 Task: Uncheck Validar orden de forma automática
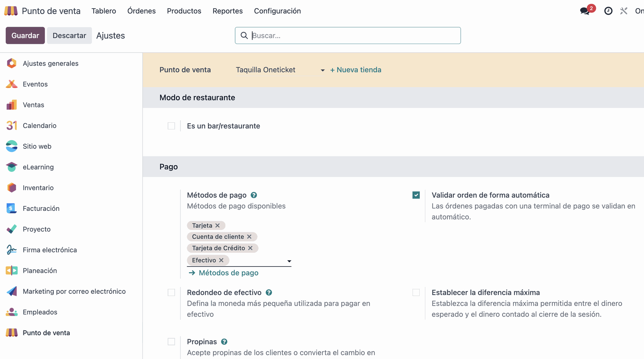416,195
